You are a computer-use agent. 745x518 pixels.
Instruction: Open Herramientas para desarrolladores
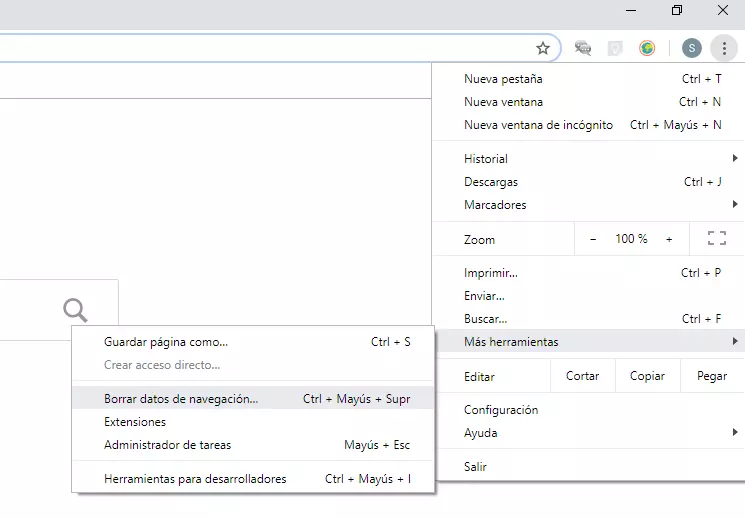[x=195, y=479]
